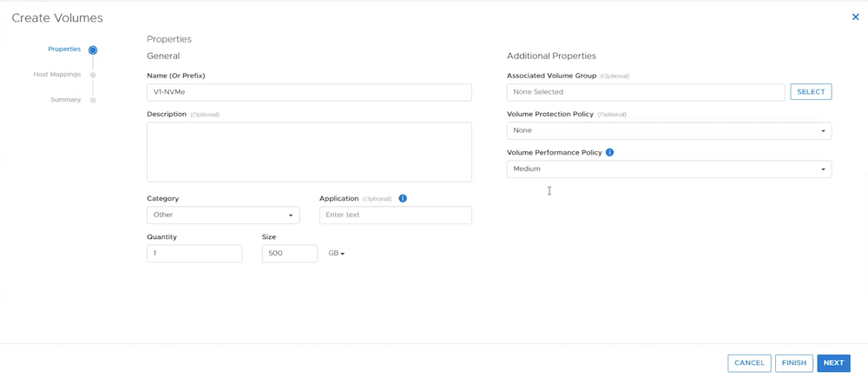Click the SELECT volume group button
Viewport: 868px width, 378px height.
click(x=811, y=92)
